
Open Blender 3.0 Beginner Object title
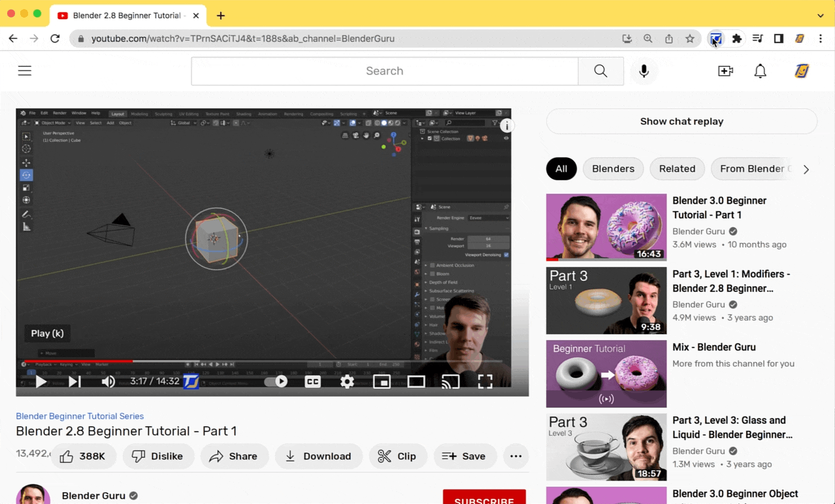tap(735, 494)
